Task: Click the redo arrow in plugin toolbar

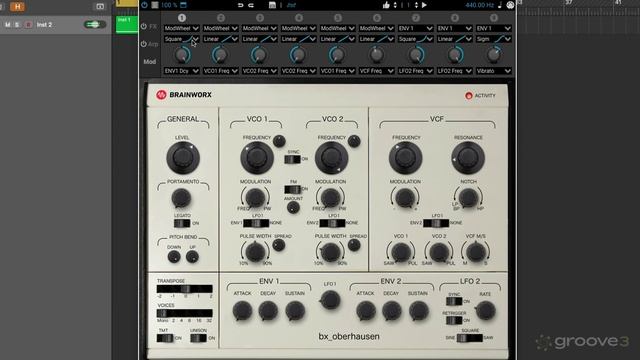Action: click(251, 5)
